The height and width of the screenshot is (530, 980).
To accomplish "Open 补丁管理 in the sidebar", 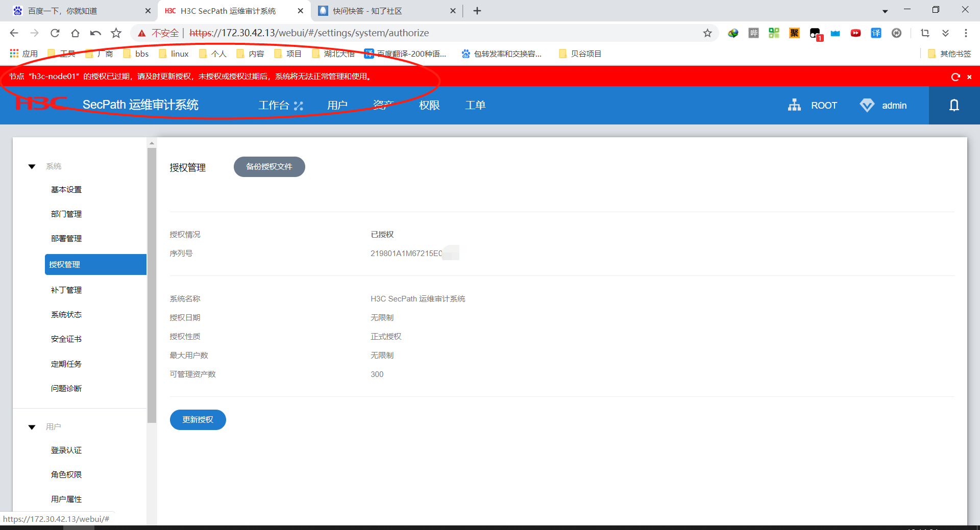I will pyautogui.click(x=66, y=290).
